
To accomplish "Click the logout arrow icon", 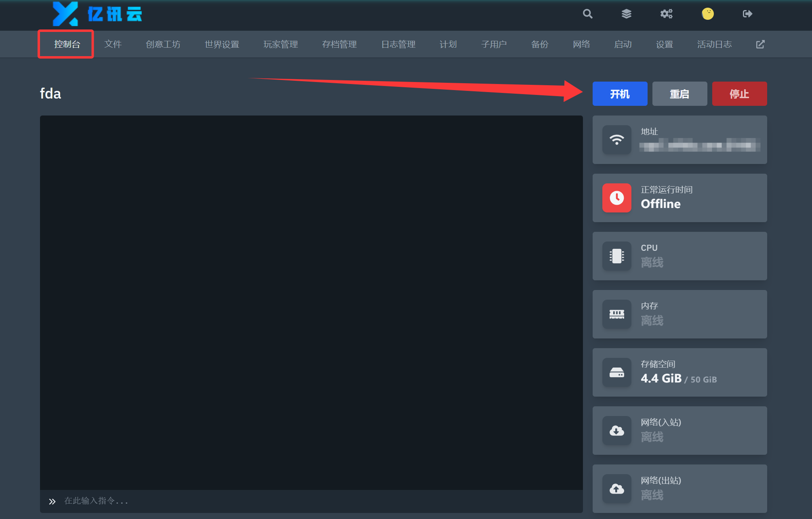I will (x=747, y=14).
